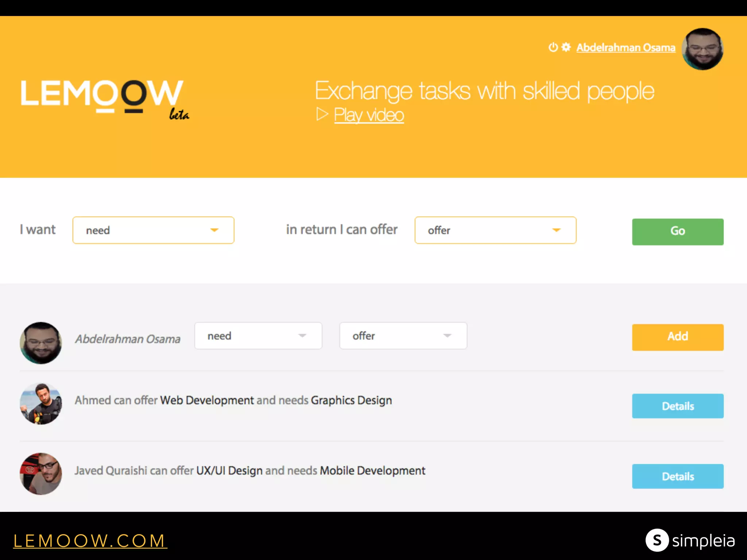Click Javed Quraishi's profile picture
Screen dimensions: 747x560
[41, 474]
